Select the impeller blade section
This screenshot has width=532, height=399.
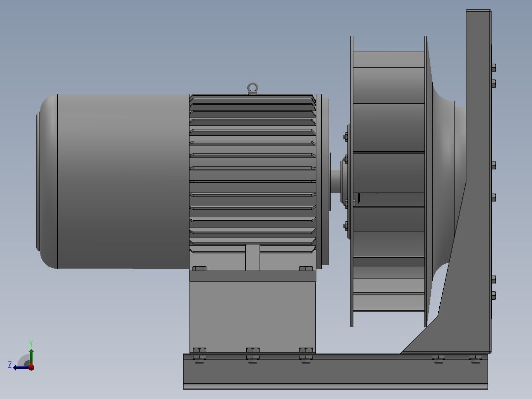[x=388, y=182]
